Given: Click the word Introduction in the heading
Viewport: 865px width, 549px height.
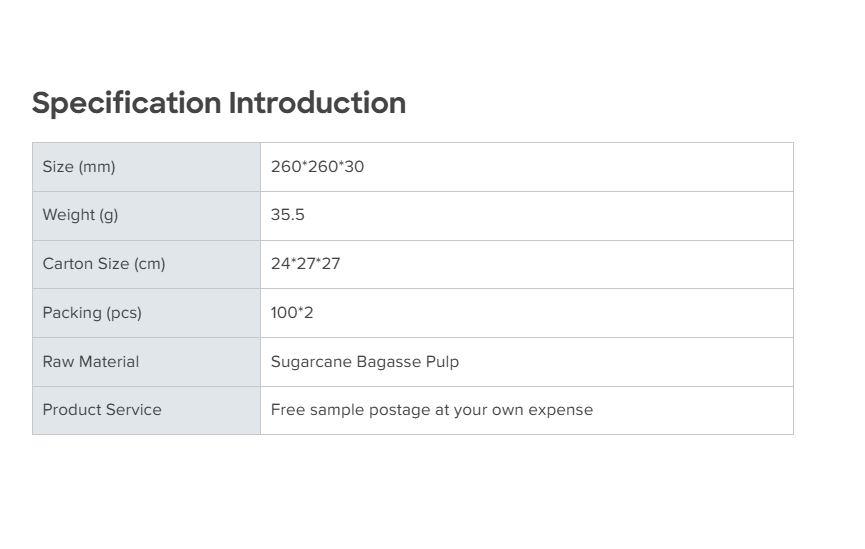Looking at the screenshot, I should click(317, 103).
